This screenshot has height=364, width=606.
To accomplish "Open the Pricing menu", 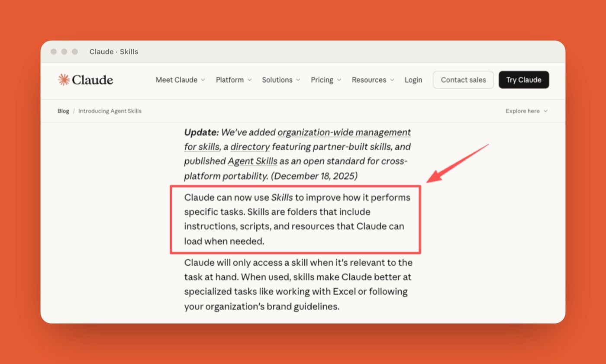I will [x=326, y=80].
